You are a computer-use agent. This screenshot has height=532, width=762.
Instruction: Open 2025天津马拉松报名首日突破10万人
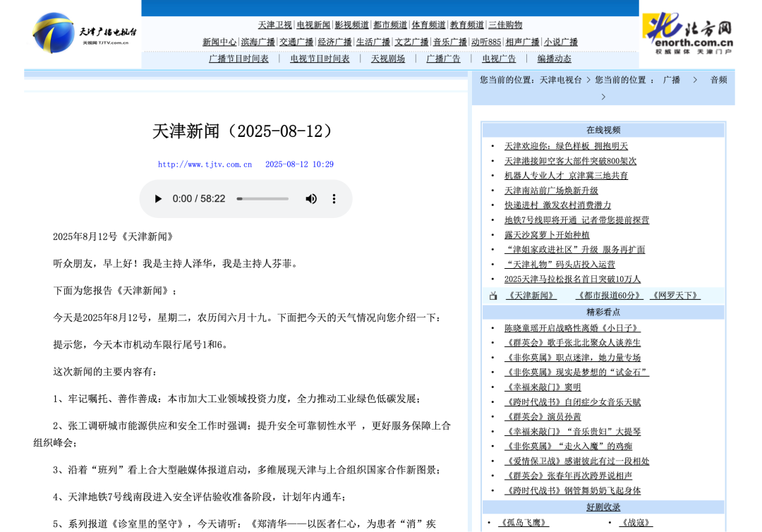(x=572, y=279)
